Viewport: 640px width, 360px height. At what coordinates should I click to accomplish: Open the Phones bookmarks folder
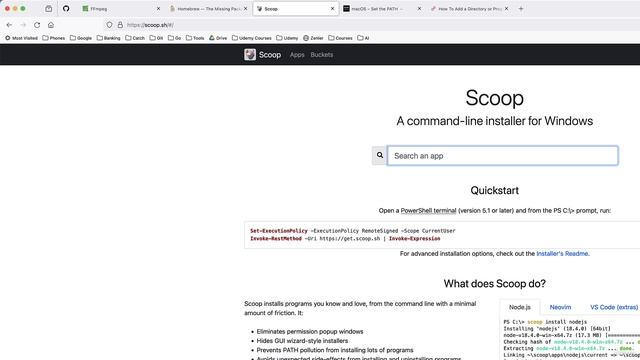pos(53,38)
